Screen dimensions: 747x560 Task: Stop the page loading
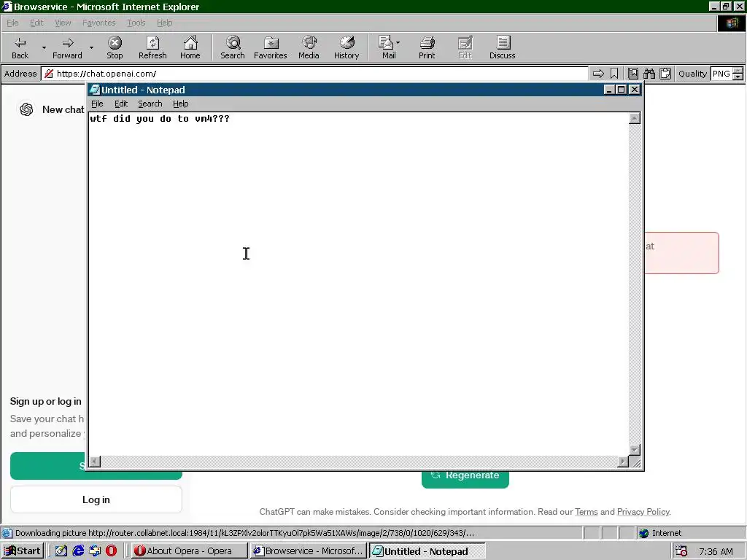coord(115,47)
